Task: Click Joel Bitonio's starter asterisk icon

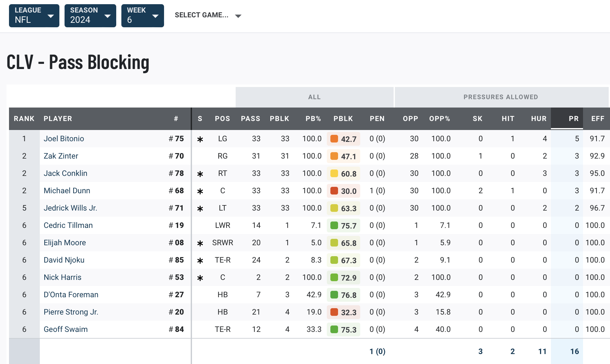Action: (200, 139)
